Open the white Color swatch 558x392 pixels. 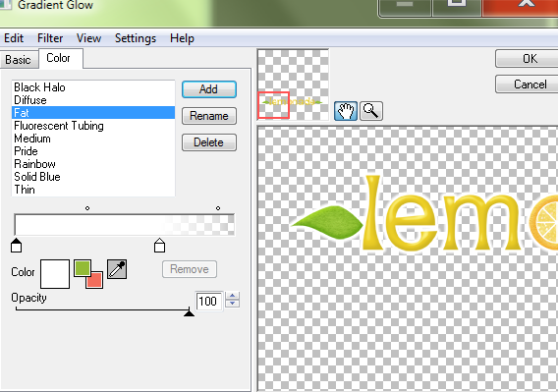(55, 274)
